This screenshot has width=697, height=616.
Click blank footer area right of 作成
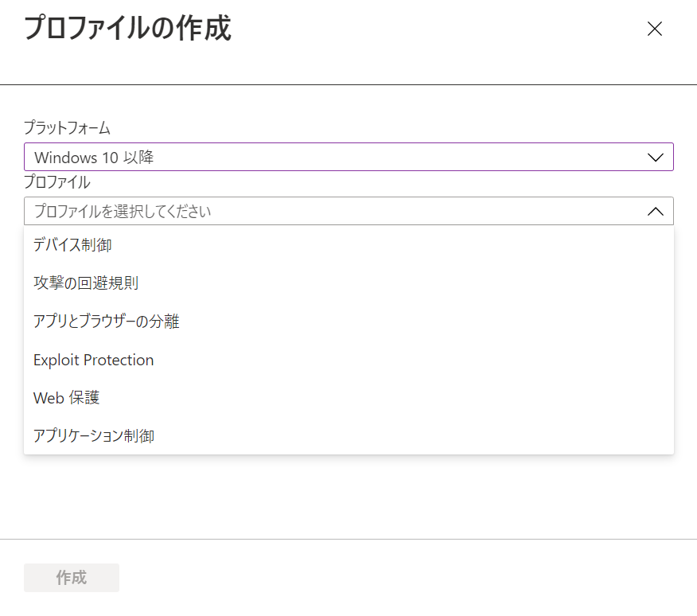tap(400, 578)
